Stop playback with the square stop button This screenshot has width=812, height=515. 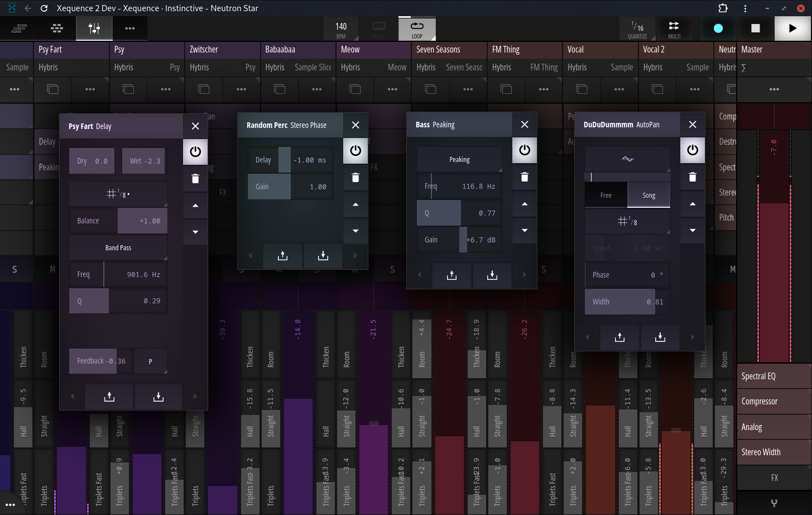click(x=756, y=28)
